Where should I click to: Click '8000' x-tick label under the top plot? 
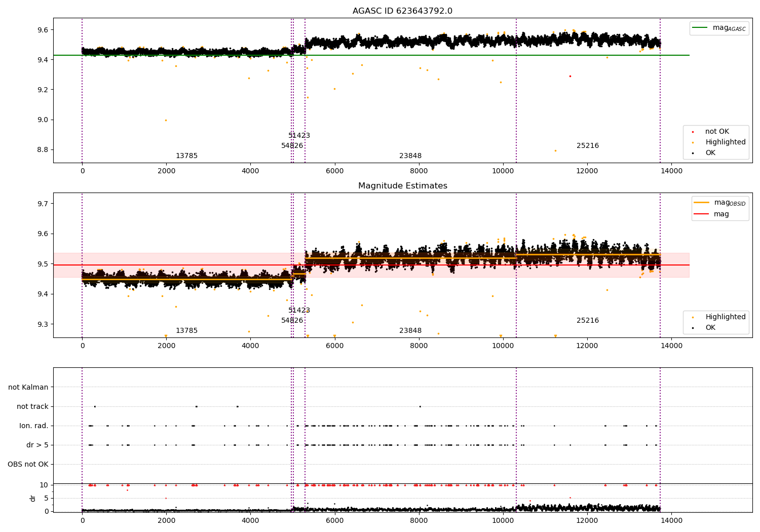(419, 171)
